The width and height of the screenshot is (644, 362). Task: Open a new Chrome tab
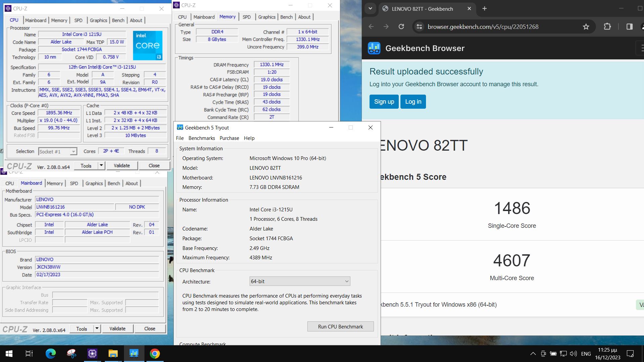[x=484, y=9]
